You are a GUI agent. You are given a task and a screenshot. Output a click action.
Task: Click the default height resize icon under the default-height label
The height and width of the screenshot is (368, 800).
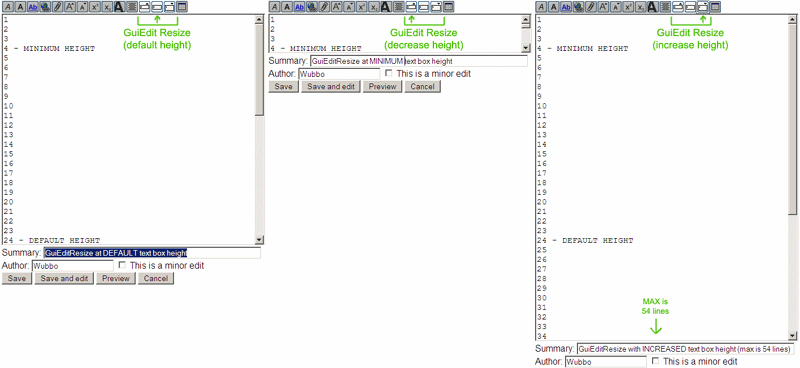pyautogui.click(x=157, y=7)
